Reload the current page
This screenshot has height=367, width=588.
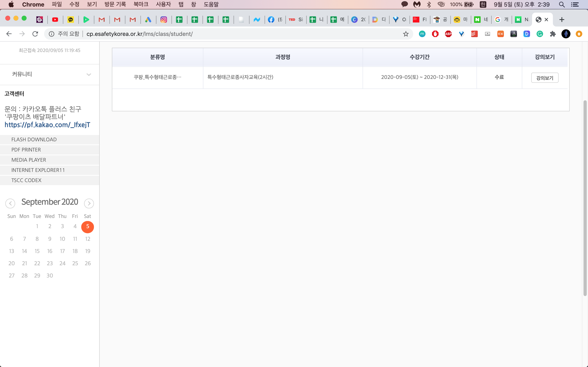[x=35, y=34]
